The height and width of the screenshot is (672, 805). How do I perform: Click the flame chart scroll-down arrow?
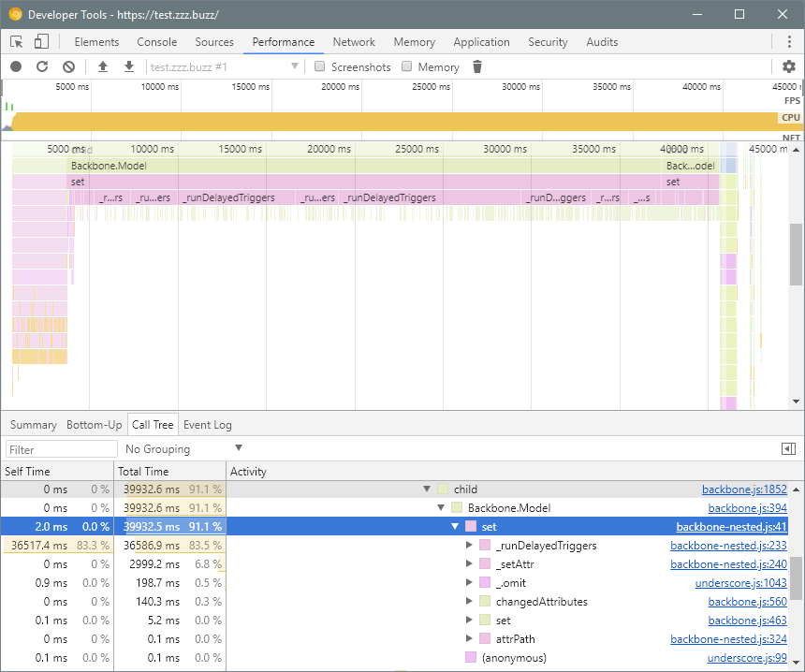pos(796,402)
